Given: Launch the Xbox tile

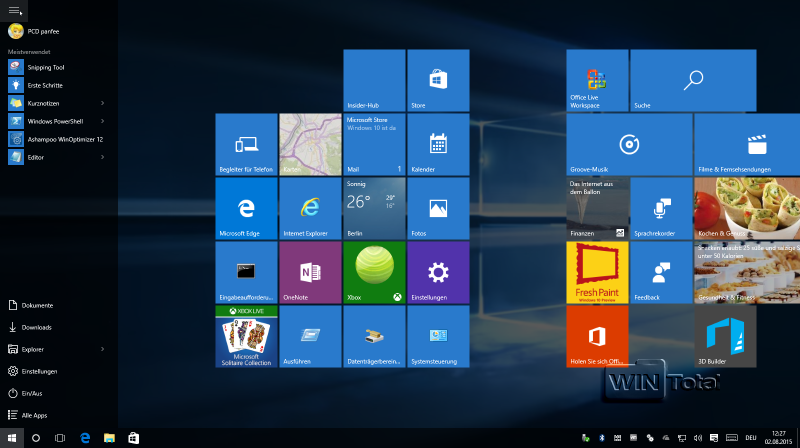Looking at the screenshot, I should tap(374, 272).
